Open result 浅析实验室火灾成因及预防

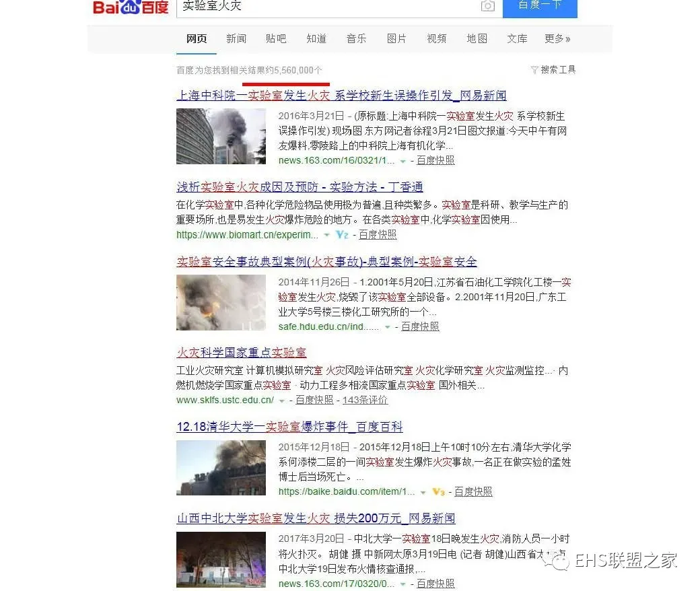coord(300,187)
